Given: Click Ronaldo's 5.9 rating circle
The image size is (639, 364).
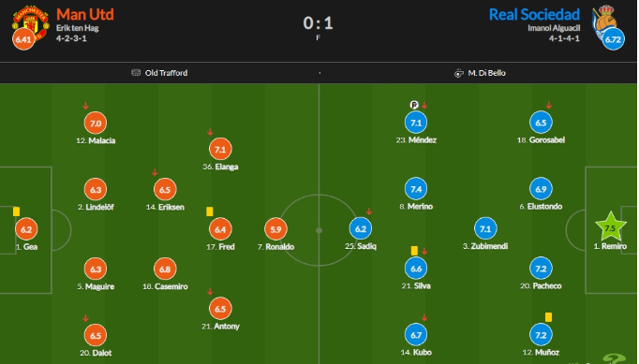Looking at the screenshot, I should point(275,229).
